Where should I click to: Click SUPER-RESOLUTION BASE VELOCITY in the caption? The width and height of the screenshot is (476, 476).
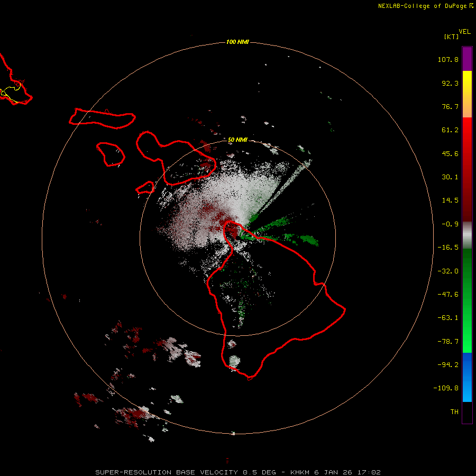click(167, 472)
